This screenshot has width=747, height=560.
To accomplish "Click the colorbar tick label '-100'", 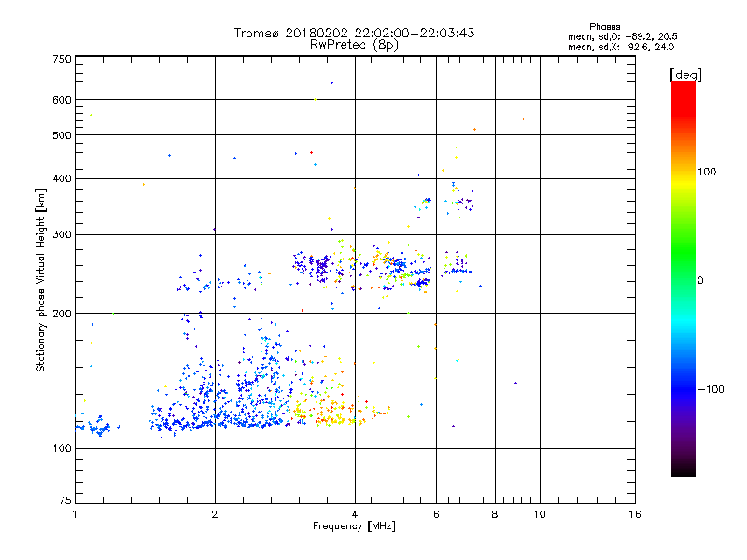I will pos(712,389).
